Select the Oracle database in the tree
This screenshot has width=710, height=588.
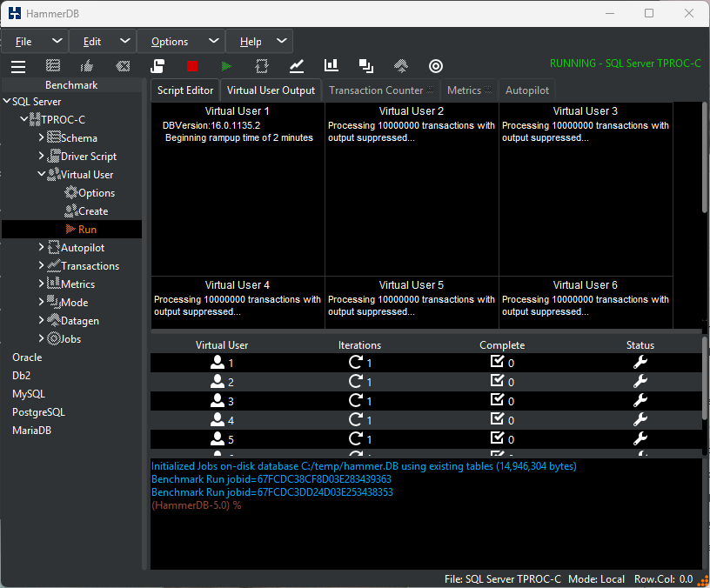[x=27, y=357]
